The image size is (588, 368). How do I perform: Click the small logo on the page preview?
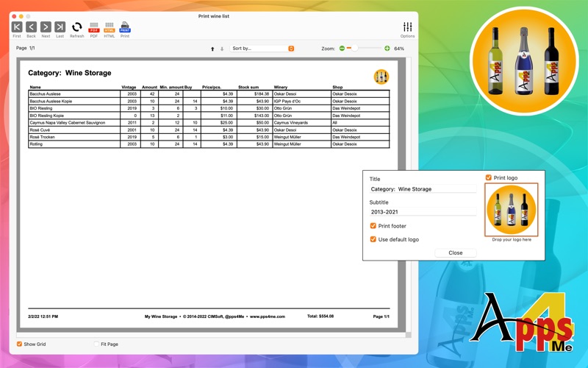(x=381, y=77)
